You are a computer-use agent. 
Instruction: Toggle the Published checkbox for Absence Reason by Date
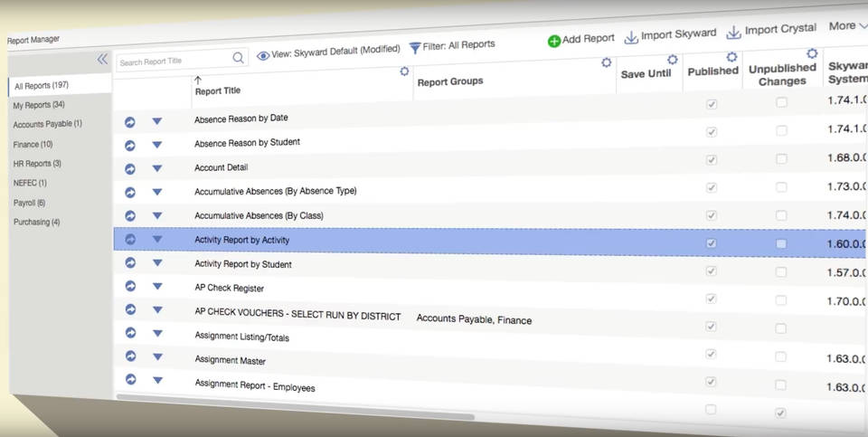coord(712,105)
